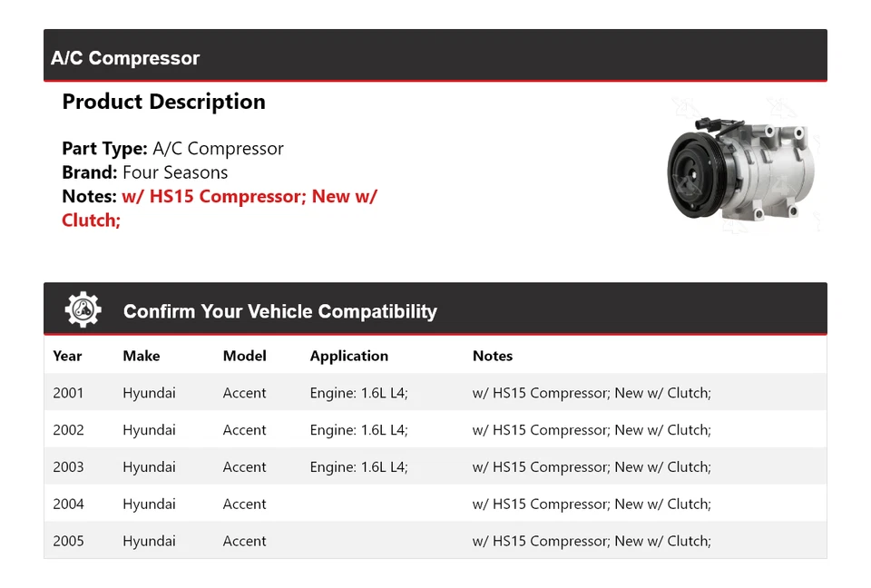Click the Model column header
Screen dimensions: 871x588
point(244,356)
